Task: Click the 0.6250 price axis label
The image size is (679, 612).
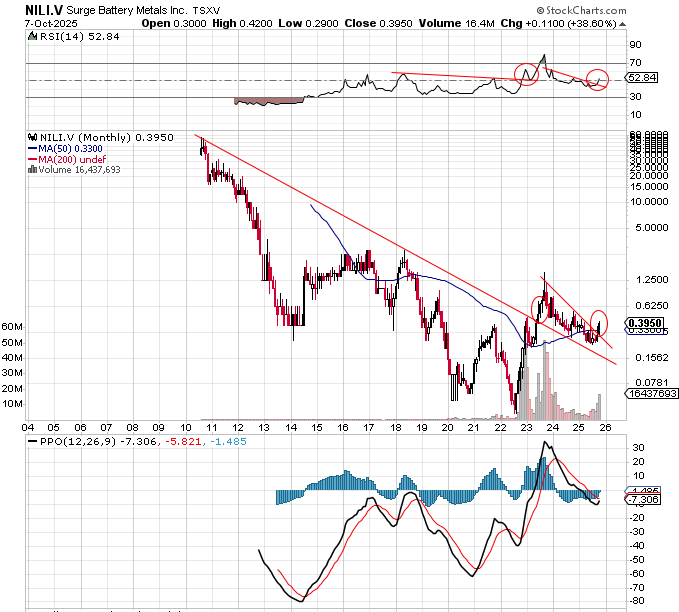Action: (x=652, y=306)
